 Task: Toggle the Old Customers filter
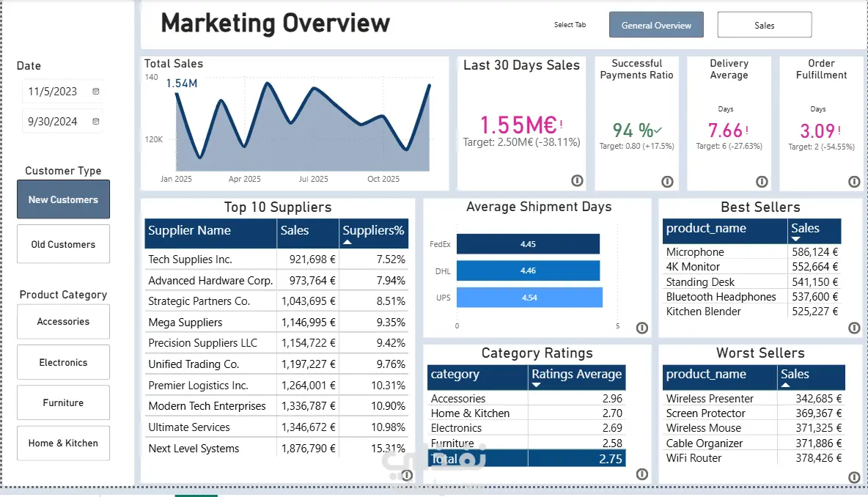(x=63, y=244)
